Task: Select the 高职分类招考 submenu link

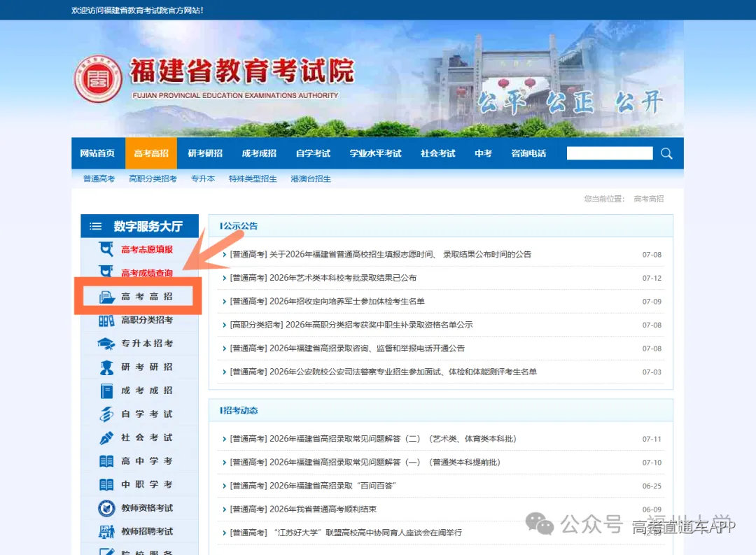Action: [x=153, y=179]
